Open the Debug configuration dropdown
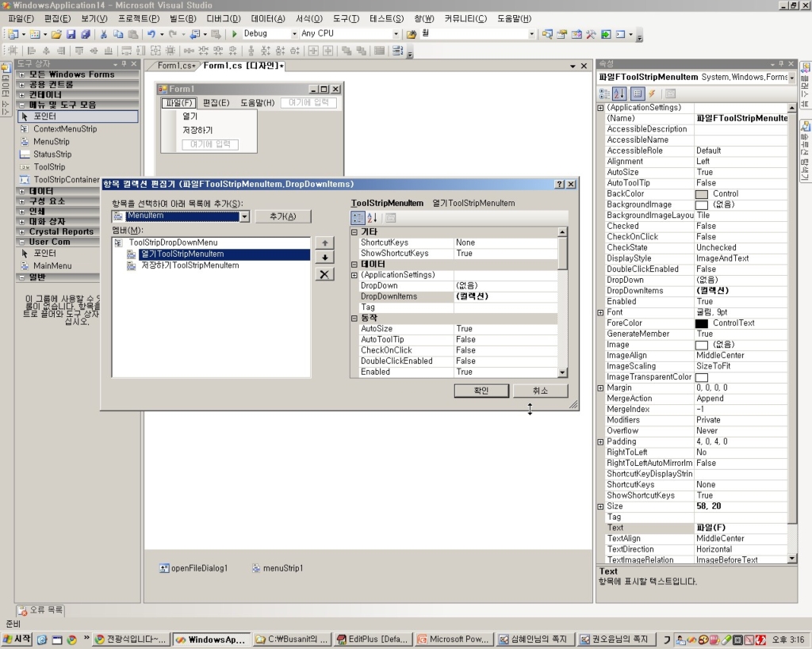The height and width of the screenshot is (649, 812). click(294, 33)
